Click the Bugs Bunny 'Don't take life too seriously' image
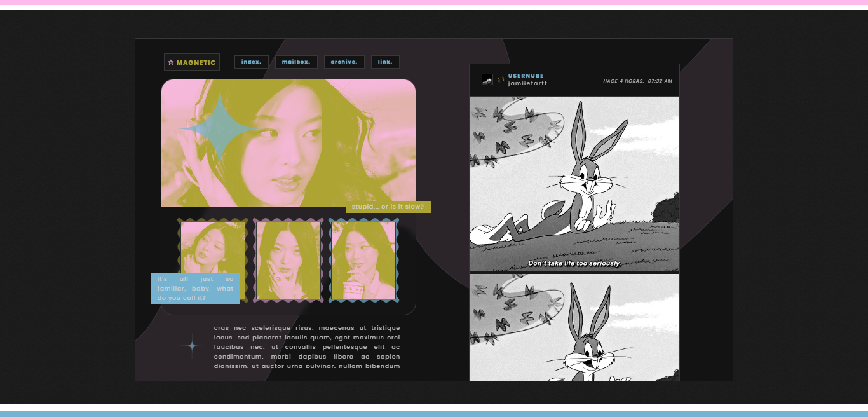Screen dimensions: 868x417 574,184
